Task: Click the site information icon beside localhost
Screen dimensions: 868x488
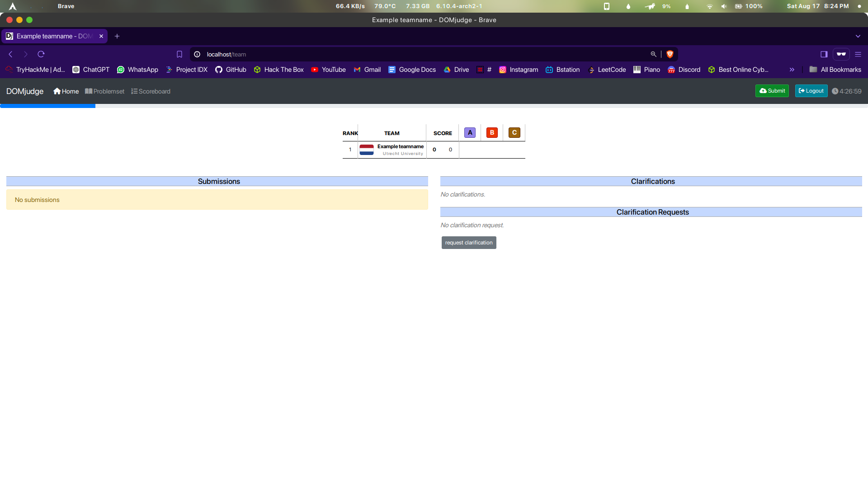Action: 197,54
